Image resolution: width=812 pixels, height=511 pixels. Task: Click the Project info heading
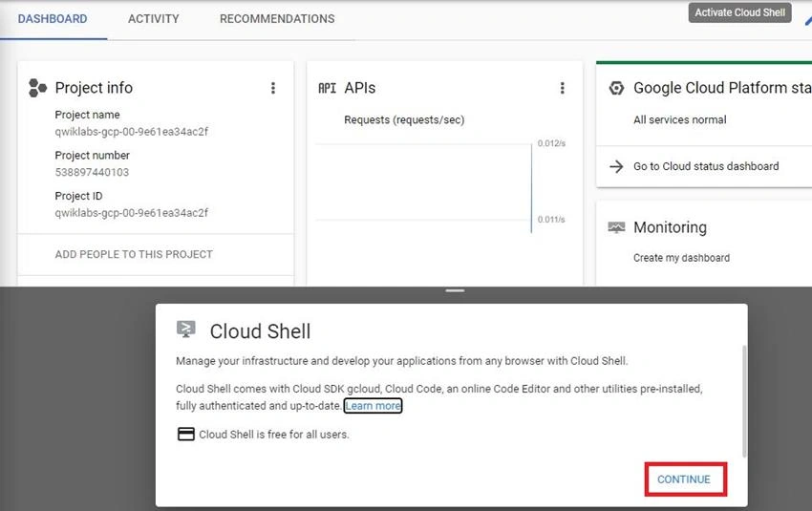point(94,88)
